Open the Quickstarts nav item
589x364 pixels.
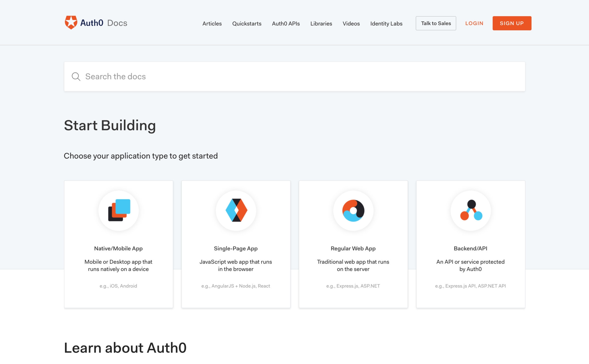pyautogui.click(x=247, y=23)
